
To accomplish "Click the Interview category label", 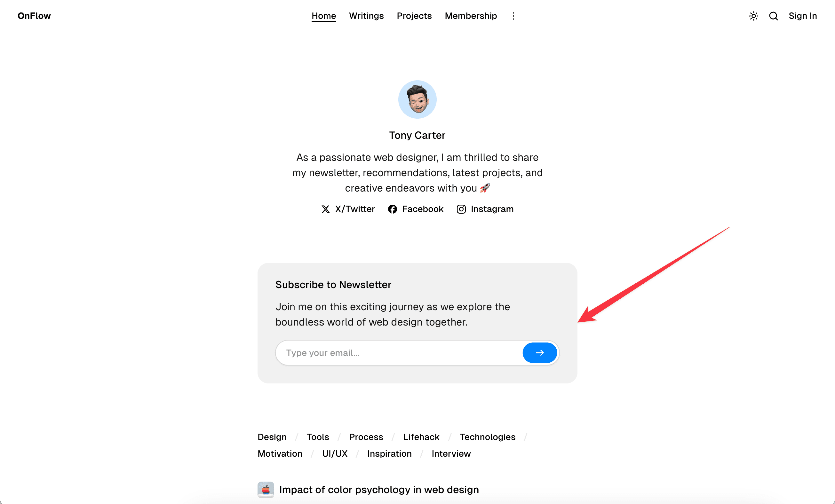I will (451, 453).
